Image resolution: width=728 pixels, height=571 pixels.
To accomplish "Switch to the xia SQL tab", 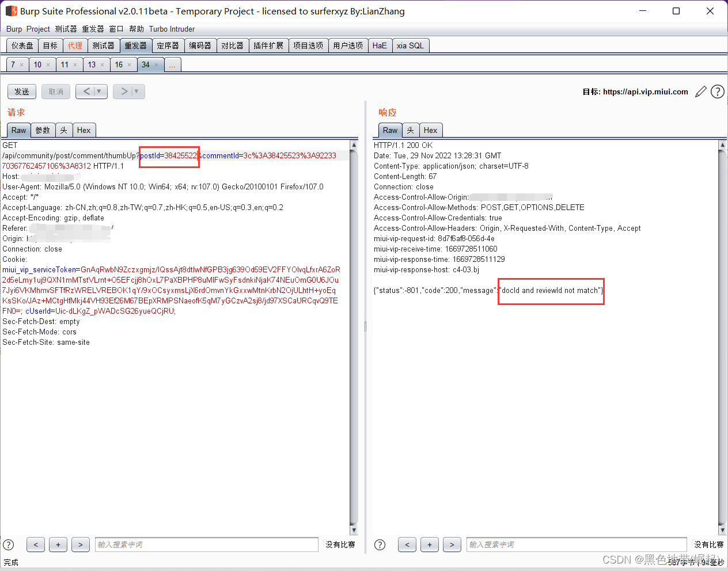I will click(x=411, y=45).
